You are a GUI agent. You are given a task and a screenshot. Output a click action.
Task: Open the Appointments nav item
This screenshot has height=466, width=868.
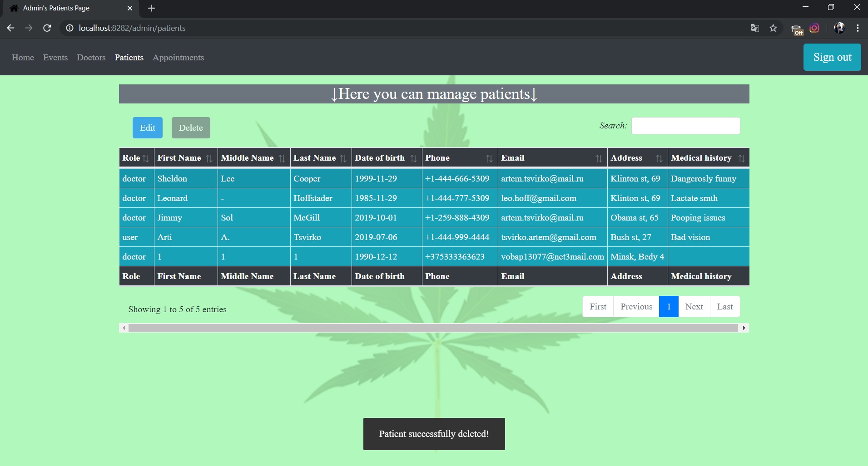tap(178, 58)
